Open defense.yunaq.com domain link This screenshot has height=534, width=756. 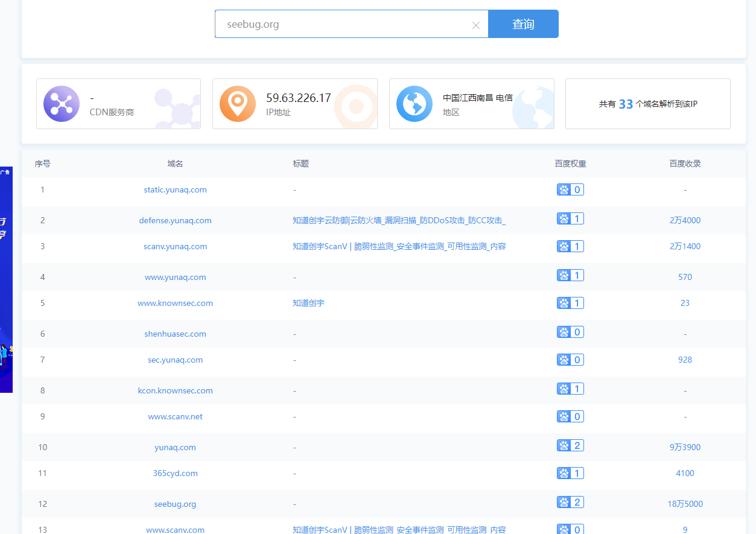click(x=175, y=220)
